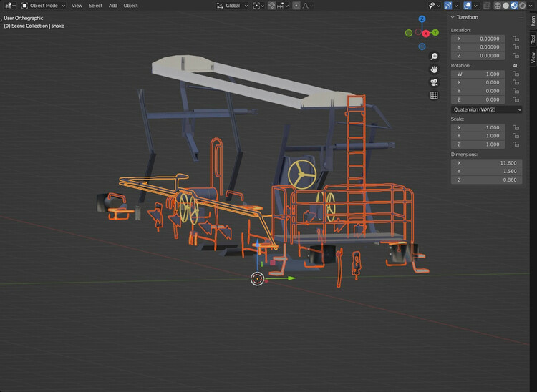
Task: Switch to wireframe shading
Action: coord(498,6)
